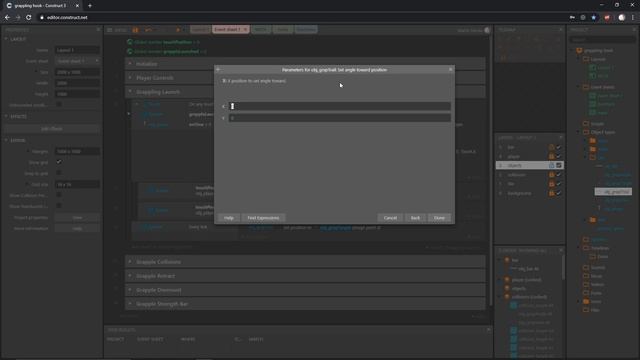
Task: Collapse the Grappling Launch event group
Action: coord(130,91)
